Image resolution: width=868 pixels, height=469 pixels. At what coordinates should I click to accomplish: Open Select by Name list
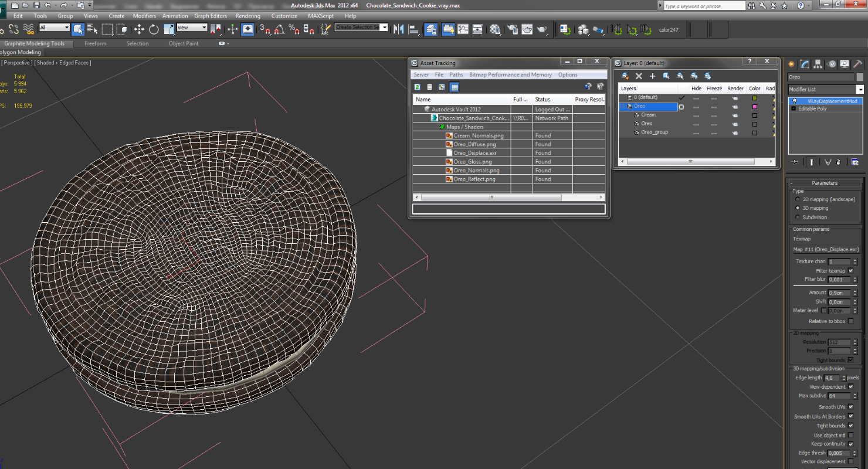92,29
